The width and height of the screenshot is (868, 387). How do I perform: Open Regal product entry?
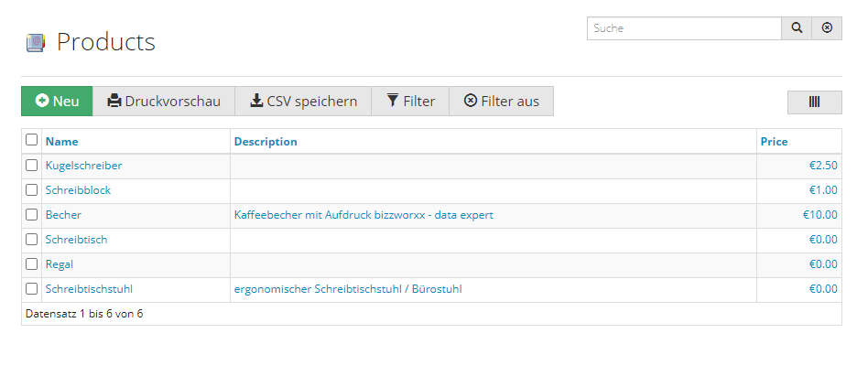[x=60, y=264]
